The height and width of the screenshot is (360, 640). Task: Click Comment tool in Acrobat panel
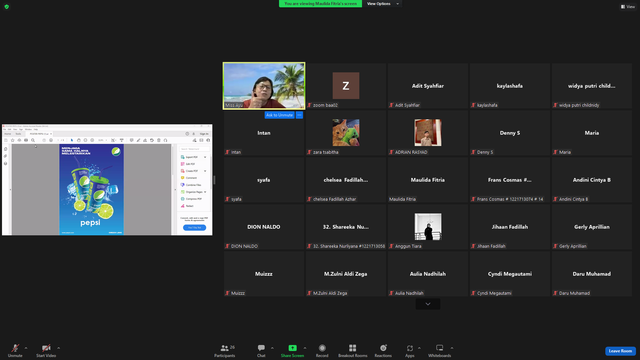189,178
